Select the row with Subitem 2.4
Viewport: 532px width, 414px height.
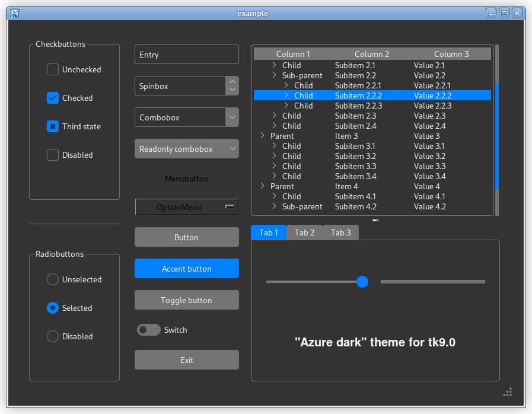click(372, 126)
